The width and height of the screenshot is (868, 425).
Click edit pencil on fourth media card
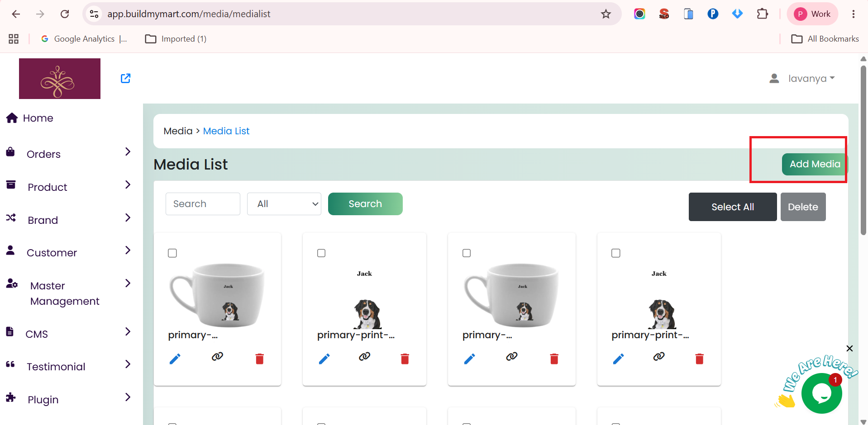619,359
